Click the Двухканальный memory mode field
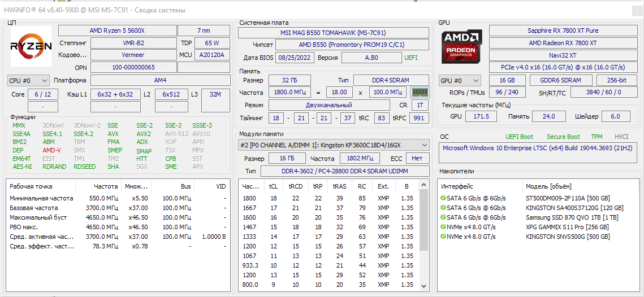The width and height of the screenshot is (644, 297). [x=329, y=105]
